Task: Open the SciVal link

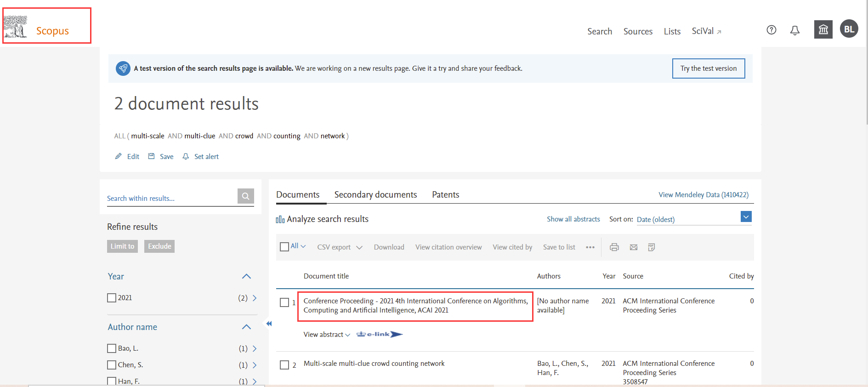Action: pos(707,31)
